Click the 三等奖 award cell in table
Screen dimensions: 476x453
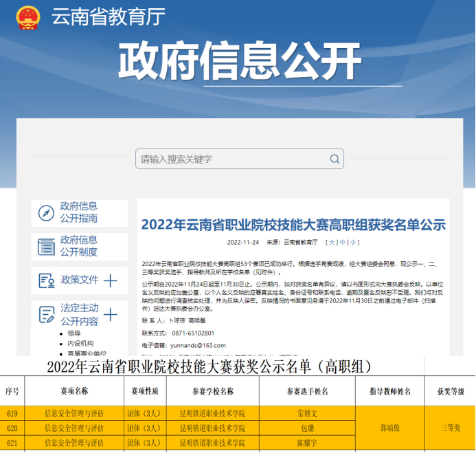[450, 427]
